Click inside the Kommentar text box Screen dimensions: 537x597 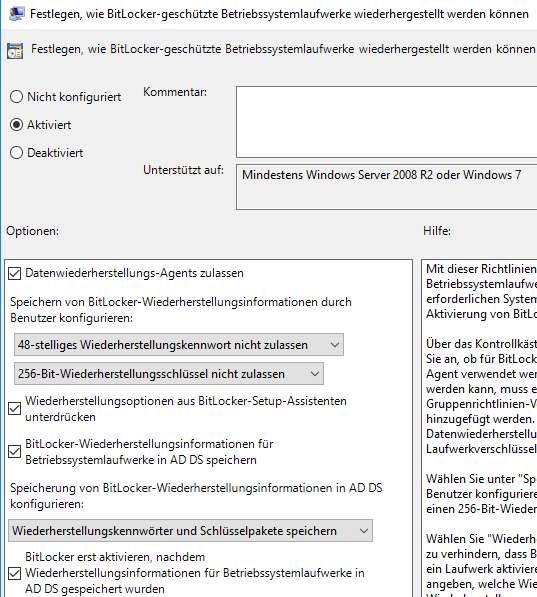tap(386, 122)
